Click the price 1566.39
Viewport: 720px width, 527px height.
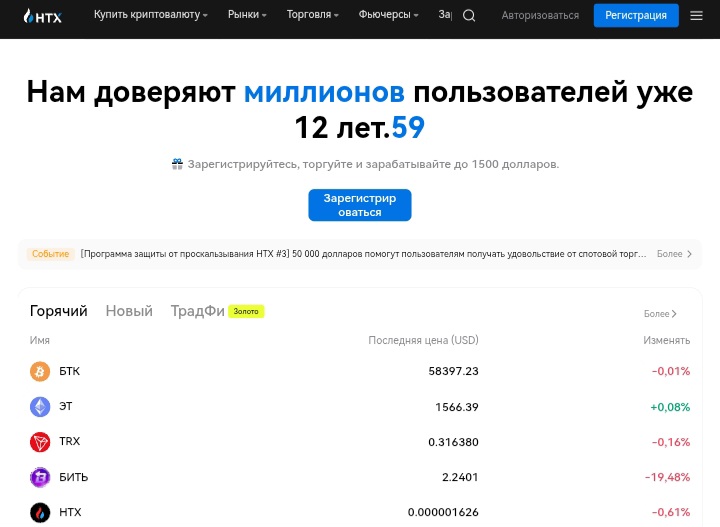pyautogui.click(x=457, y=407)
